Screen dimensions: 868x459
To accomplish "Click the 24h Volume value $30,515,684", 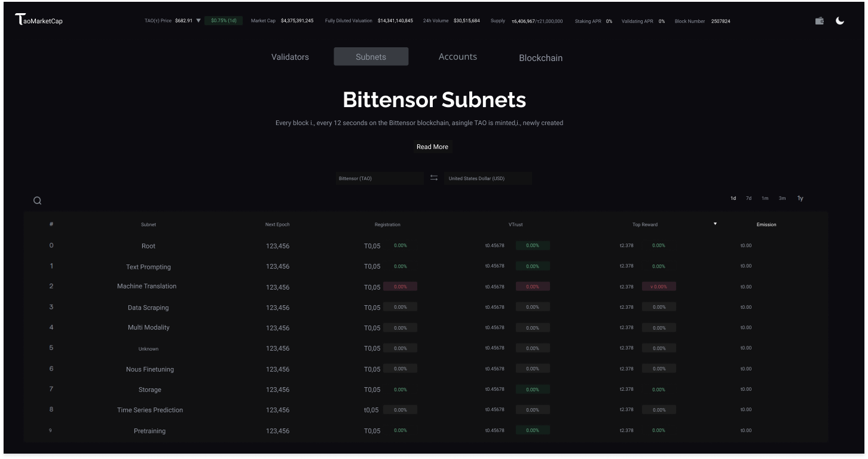I will coord(466,21).
